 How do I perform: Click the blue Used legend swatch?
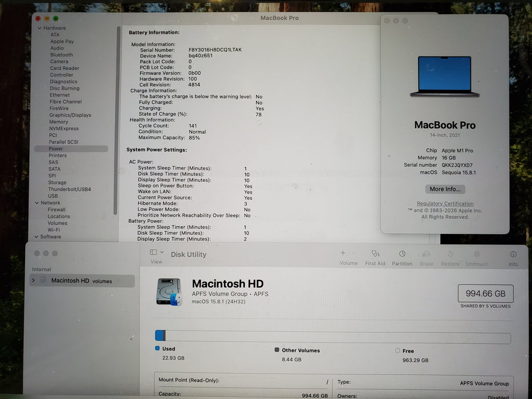click(157, 348)
